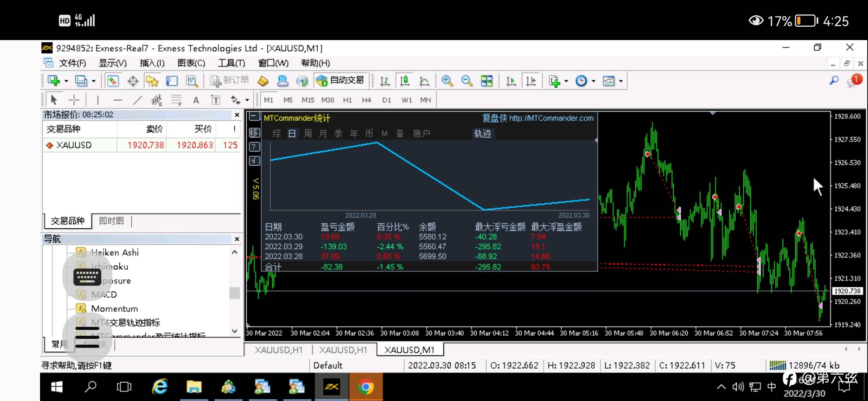Select the Fibonacci retracement tool
The height and width of the screenshot is (401, 868).
[x=177, y=100]
